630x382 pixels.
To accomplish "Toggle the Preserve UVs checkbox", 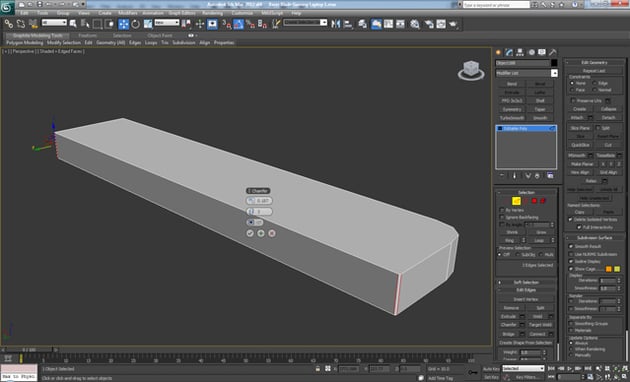I will pyautogui.click(x=573, y=101).
